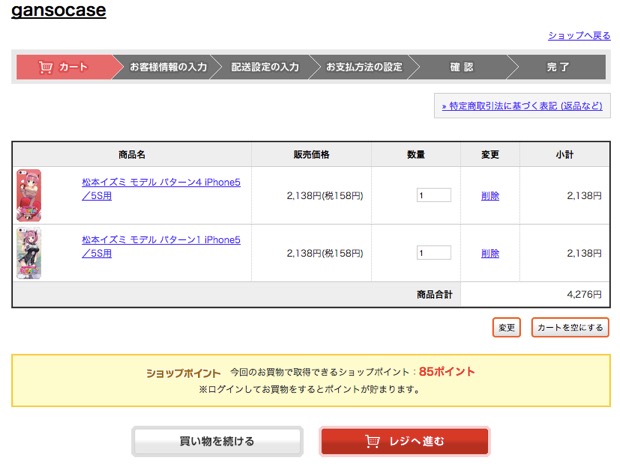620x467 pixels.
Task: Switch to the お支払方法の設定 step
Action: pos(364,68)
